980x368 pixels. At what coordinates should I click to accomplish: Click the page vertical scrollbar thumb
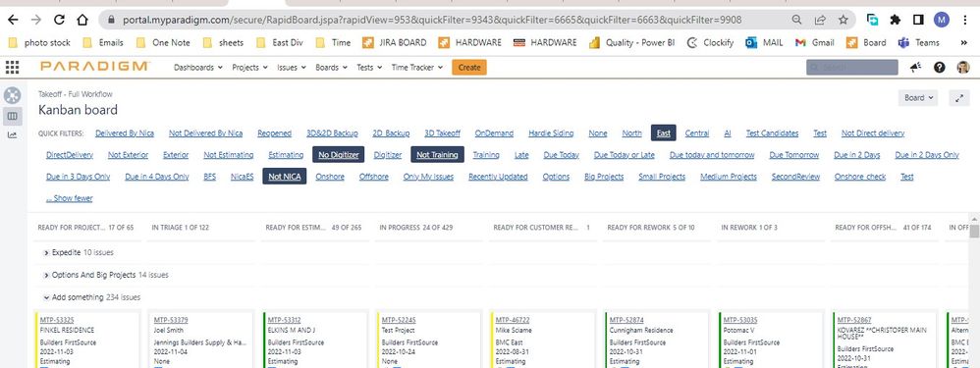coord(974,232)
